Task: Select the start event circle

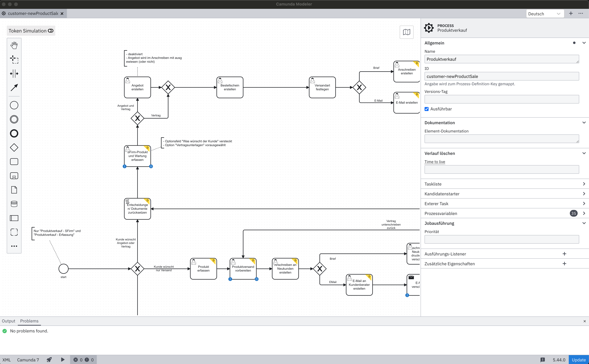Action: [x=64, y=269]
